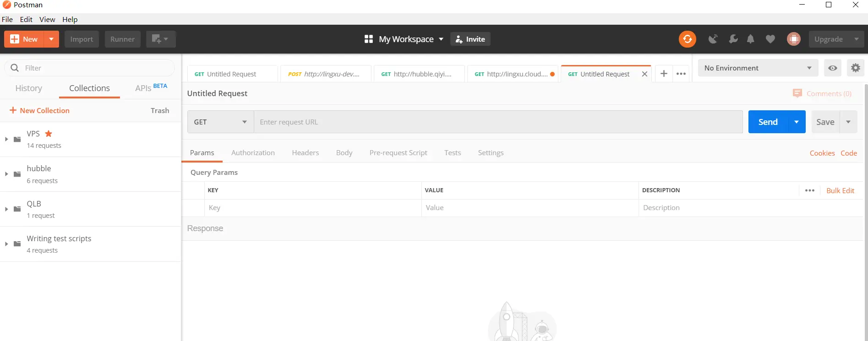Open manage environments gear icon

[855, 68]
